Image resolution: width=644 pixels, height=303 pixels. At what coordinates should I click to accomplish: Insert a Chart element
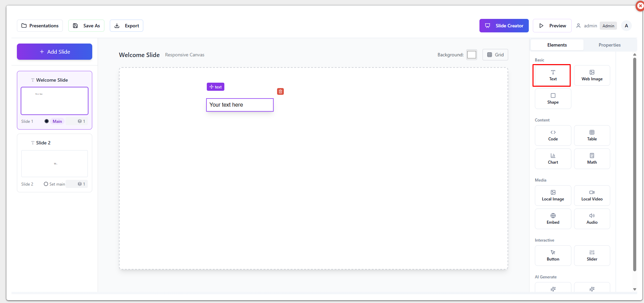click(x=552, y=159)
